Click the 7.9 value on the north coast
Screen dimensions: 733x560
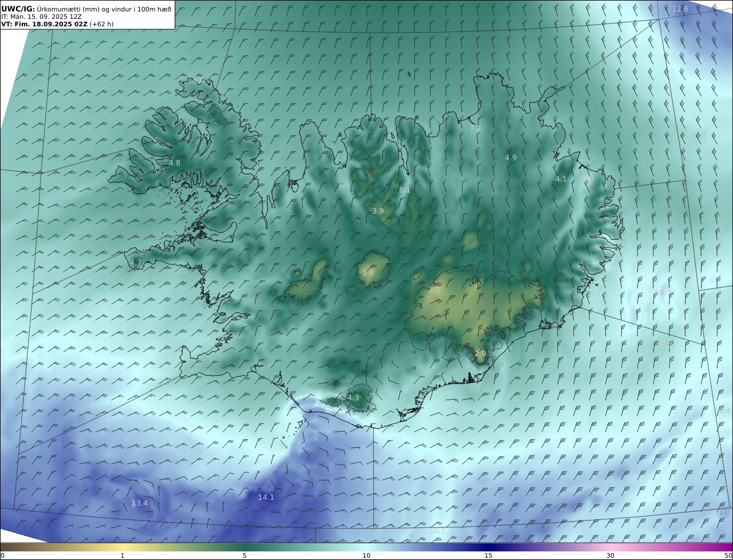(x=475, y=129)
